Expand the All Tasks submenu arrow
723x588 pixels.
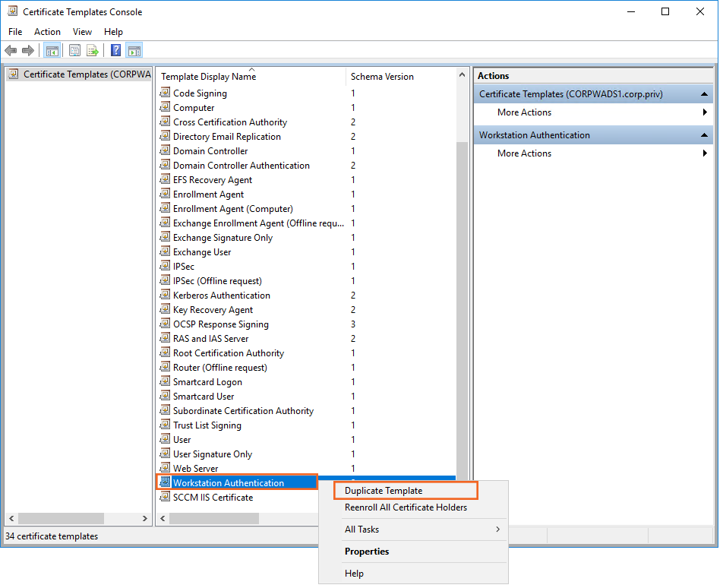click(497, 530)
